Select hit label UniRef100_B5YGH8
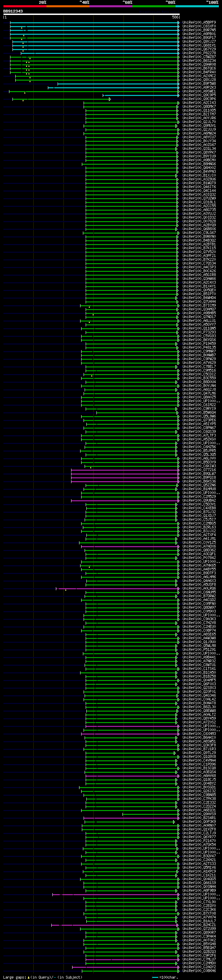Screen dimensions: 222x980 (x=199, y=944)
